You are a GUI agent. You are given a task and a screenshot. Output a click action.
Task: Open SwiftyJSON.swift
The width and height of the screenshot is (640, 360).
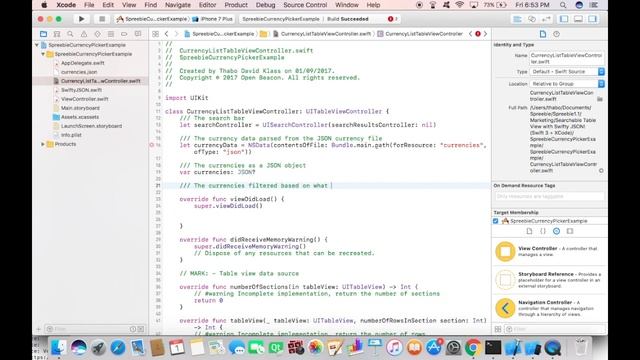(x=81, y=90)
